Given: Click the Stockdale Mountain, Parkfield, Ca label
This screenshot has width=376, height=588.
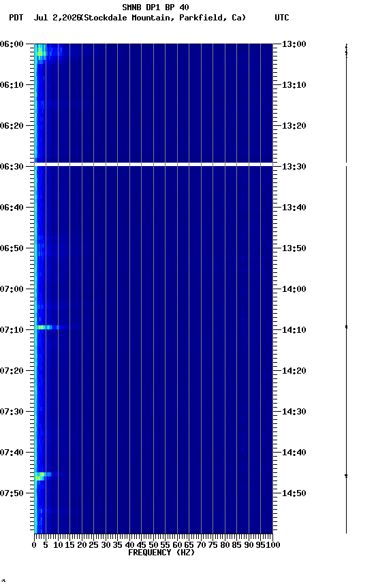Looking at the screenshot, I should (163, 18).
